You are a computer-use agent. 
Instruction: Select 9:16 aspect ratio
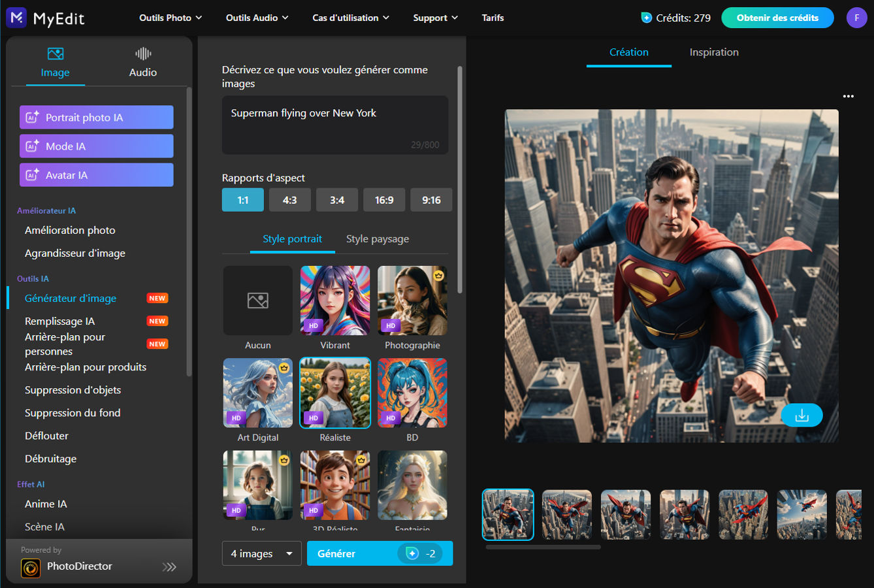(431, 200)
